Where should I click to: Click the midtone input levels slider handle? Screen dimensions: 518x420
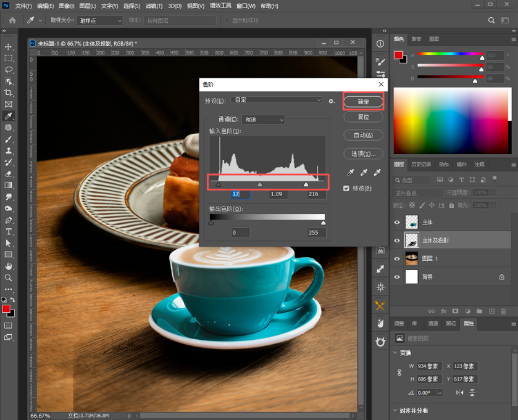[260, 185]
